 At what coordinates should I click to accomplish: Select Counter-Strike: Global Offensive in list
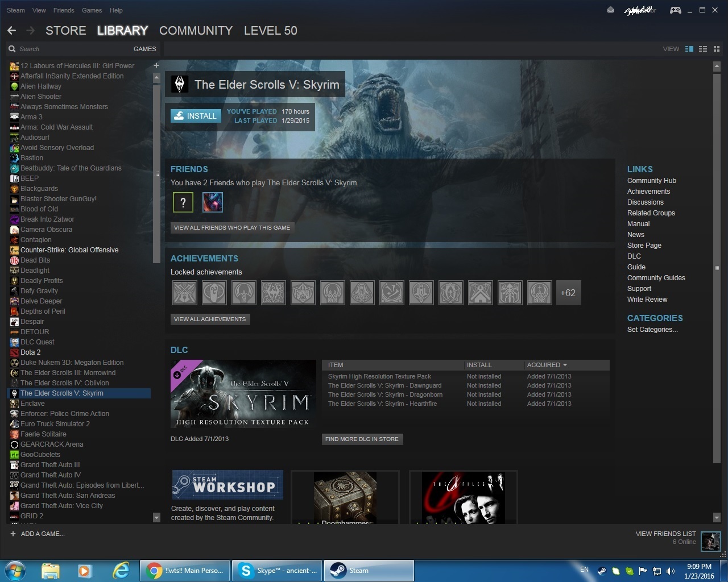(69, 250)
